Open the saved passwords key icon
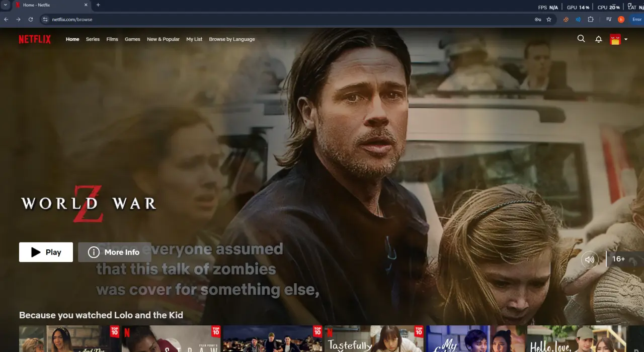Screen dimensions: 644x352 538,19
